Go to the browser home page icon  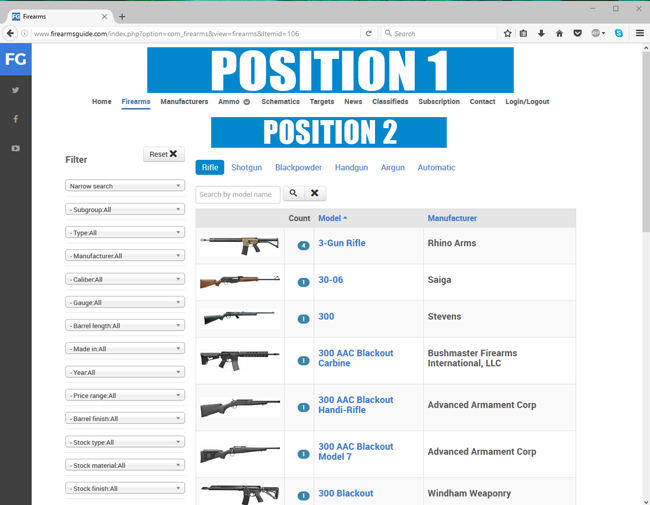click(x=559, y=33)
